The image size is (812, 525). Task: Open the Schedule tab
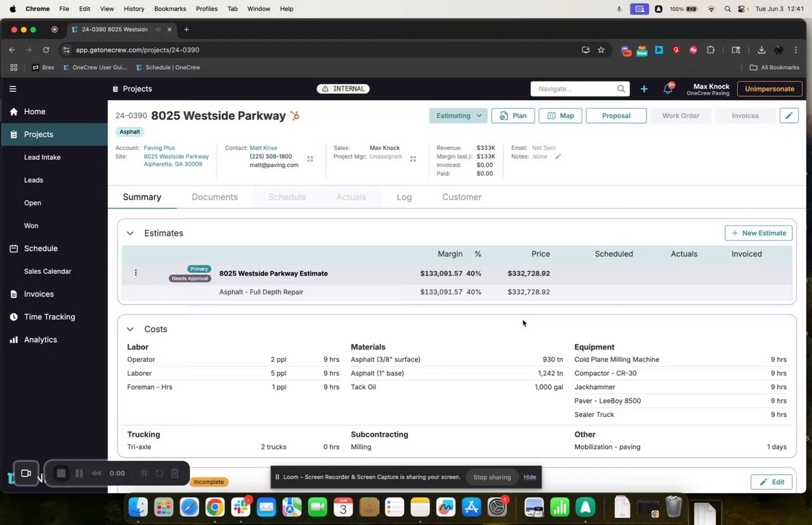click(x=287, y=197)
